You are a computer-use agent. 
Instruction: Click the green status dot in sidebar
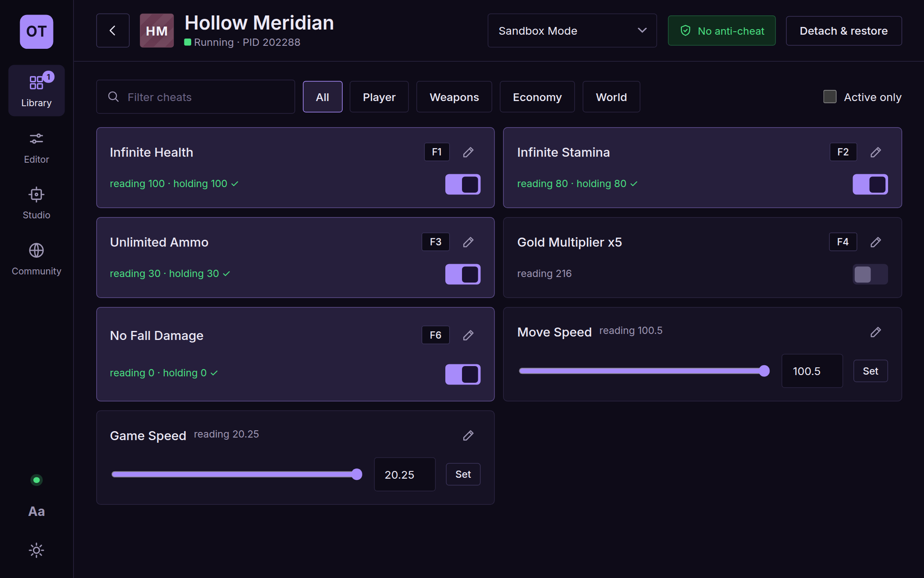coord(36,480)
